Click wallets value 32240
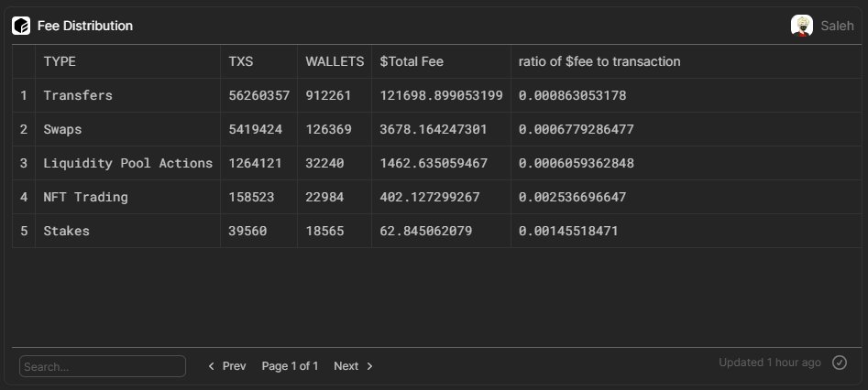Image resolution: width=868 pixels, height=390 pixels. (x=324, y=163)
